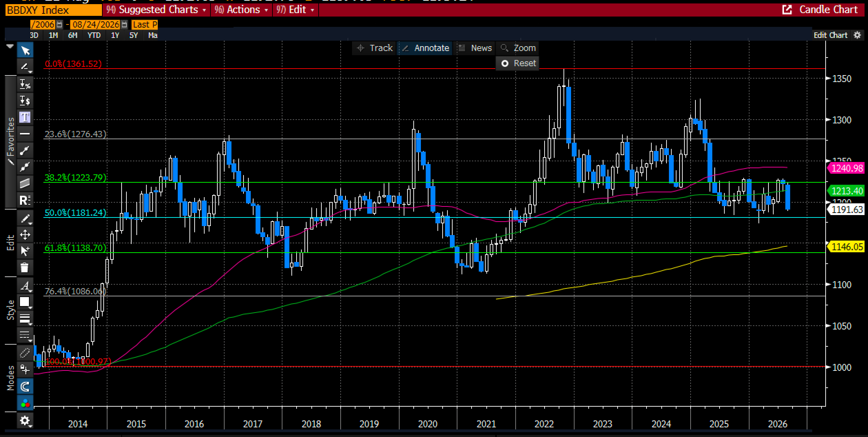This screenshot has width=868, height=437.
Task: Select the percent change measurement tool
Action: click(25, 84)
